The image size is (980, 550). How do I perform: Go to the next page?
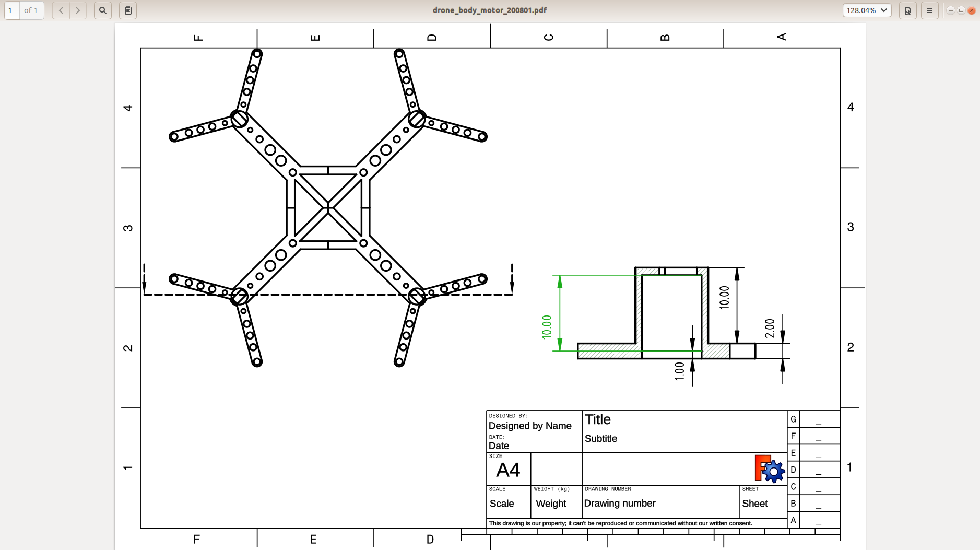click(x=78, y=10)
